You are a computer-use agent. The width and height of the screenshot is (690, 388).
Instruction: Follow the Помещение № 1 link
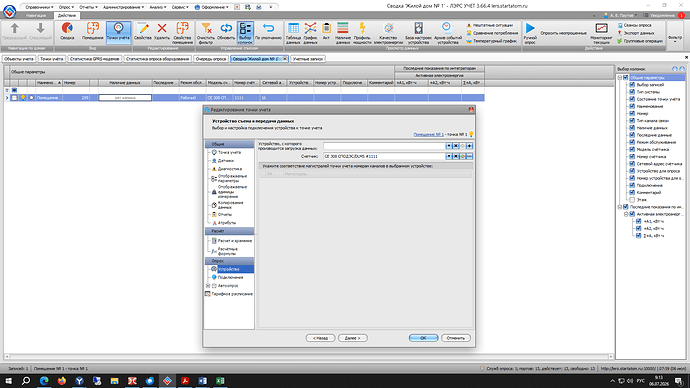tap(428, 134)
